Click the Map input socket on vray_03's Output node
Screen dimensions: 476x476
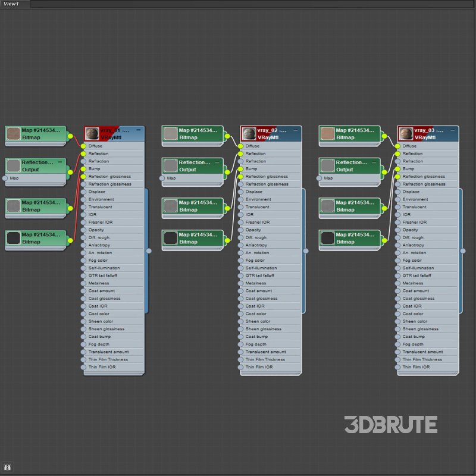pos(320,178)
